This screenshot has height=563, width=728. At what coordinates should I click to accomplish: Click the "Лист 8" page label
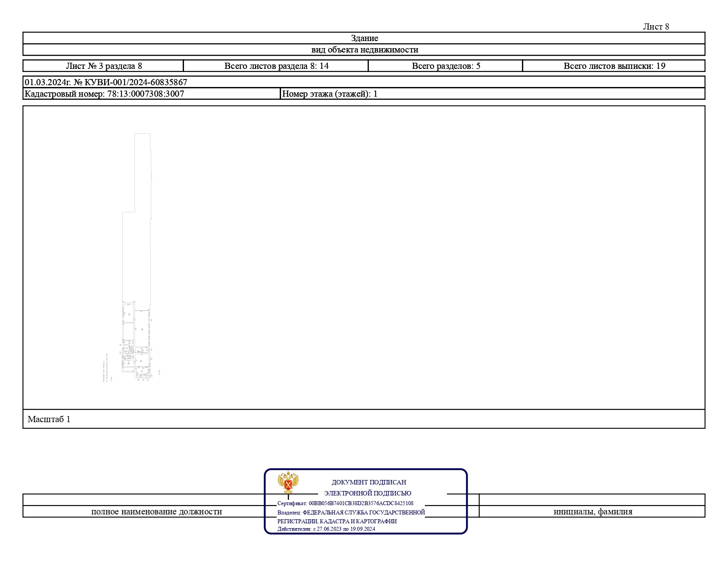point(656,26)
